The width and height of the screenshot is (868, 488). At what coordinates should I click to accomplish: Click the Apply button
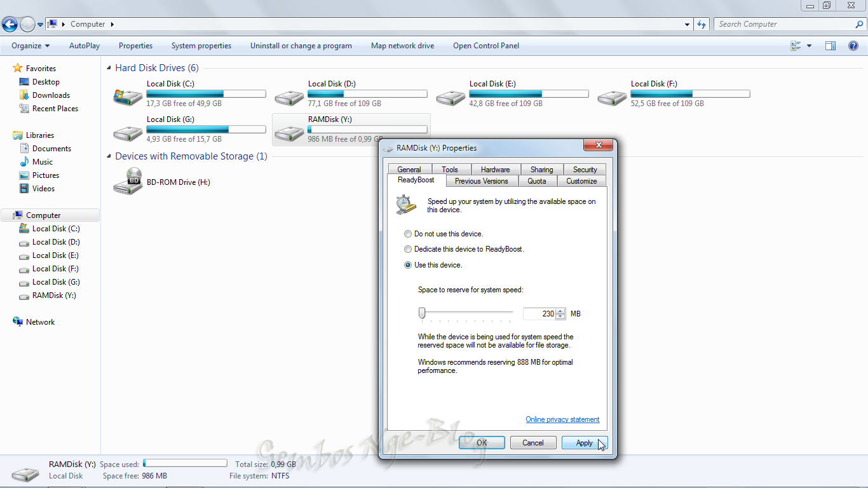[585, 443]
